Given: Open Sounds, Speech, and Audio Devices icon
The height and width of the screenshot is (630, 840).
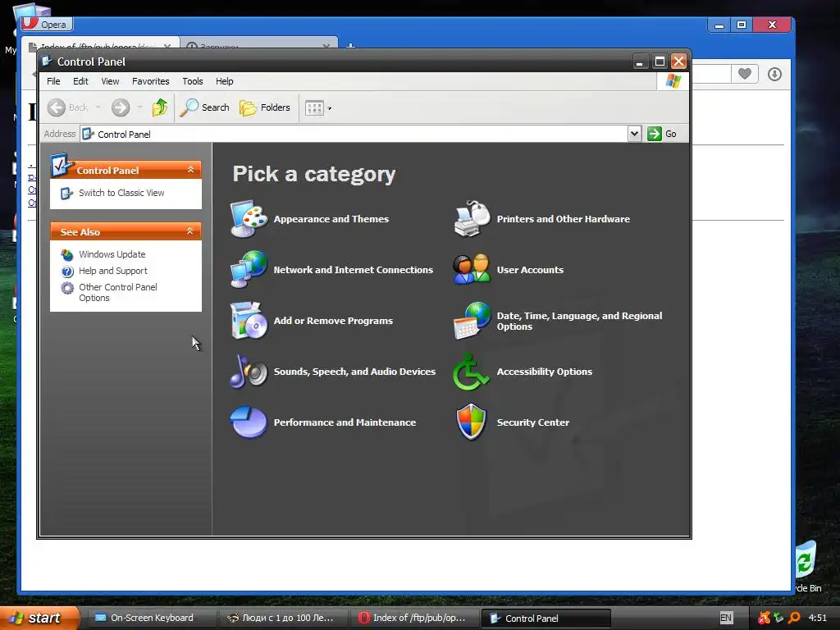Looking at the screenshot, I should (x=249, y=372).
